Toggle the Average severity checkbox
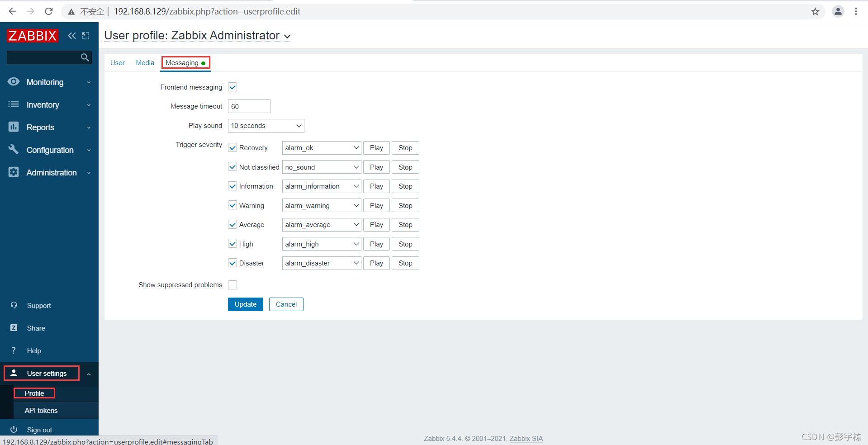This screenshot has height=445, width=868. pyautogui.click(x=232, y=225)
